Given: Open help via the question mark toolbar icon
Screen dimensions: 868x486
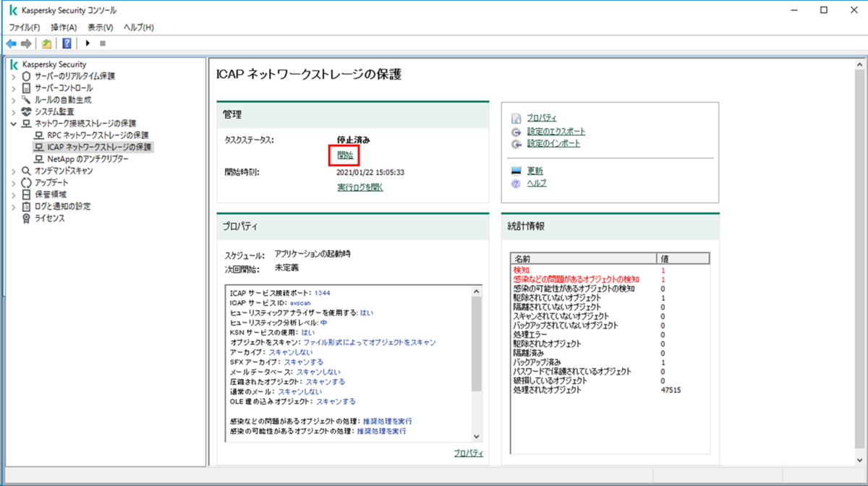Looking at the screenshot, I should pos(67,43).
